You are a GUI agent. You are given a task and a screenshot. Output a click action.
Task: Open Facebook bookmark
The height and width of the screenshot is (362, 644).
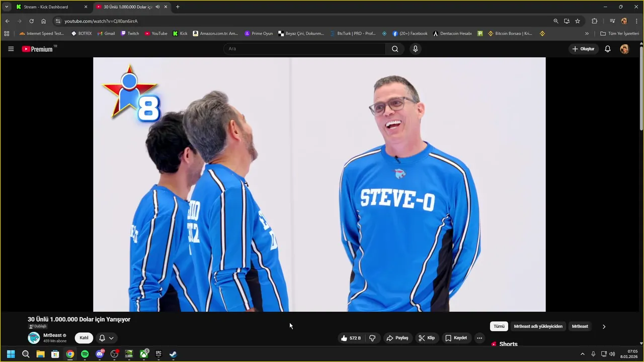pos(410,34)
